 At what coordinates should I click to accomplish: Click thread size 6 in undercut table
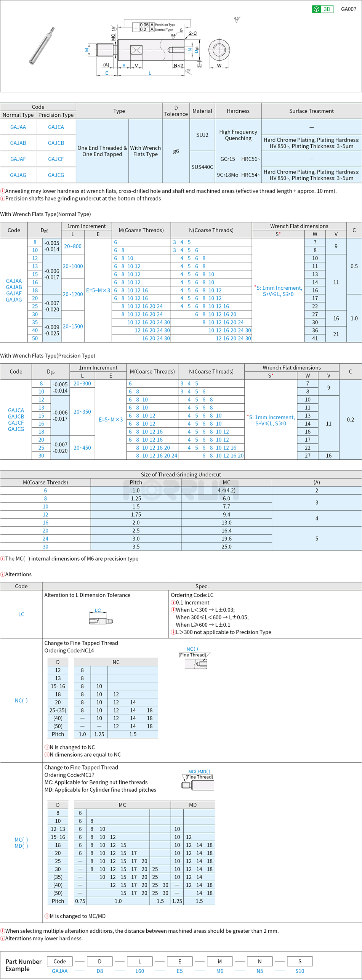coord(45,491)
